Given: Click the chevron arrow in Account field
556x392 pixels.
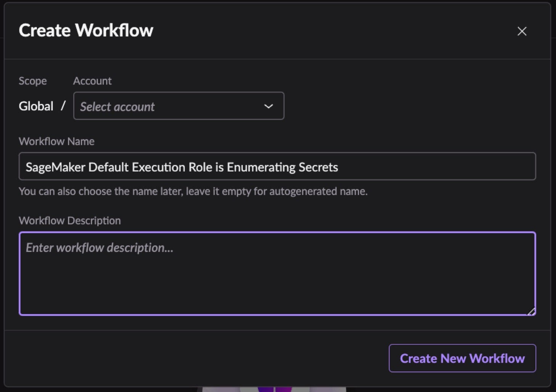Looking at the screenshot, I should 268,106.
